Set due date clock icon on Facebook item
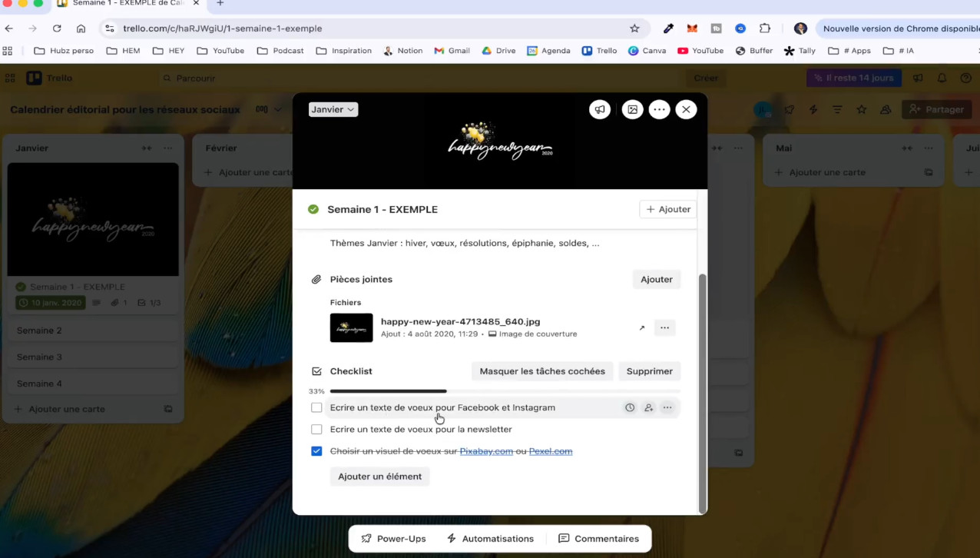Screen dimensions: 980x558 point(630,407)
